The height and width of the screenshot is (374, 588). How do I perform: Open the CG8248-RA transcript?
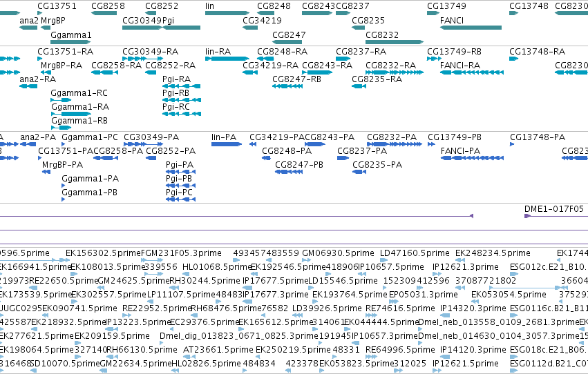(x=265, y=59)
